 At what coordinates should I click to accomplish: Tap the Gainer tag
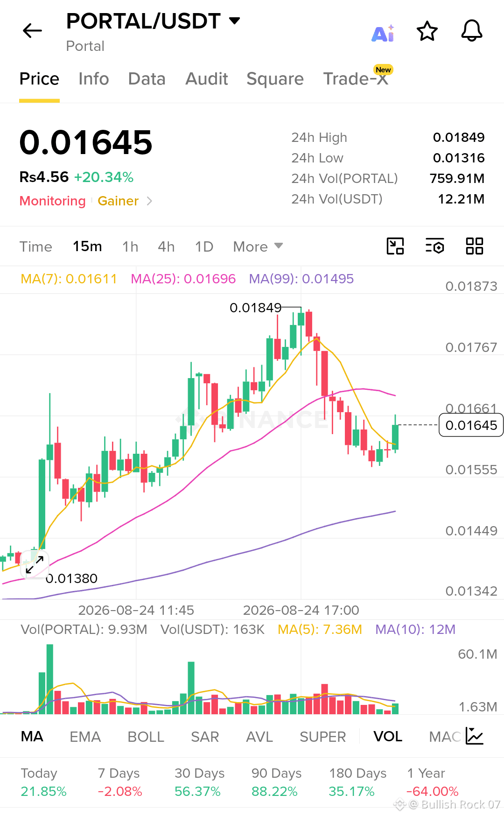click(118, 201)
